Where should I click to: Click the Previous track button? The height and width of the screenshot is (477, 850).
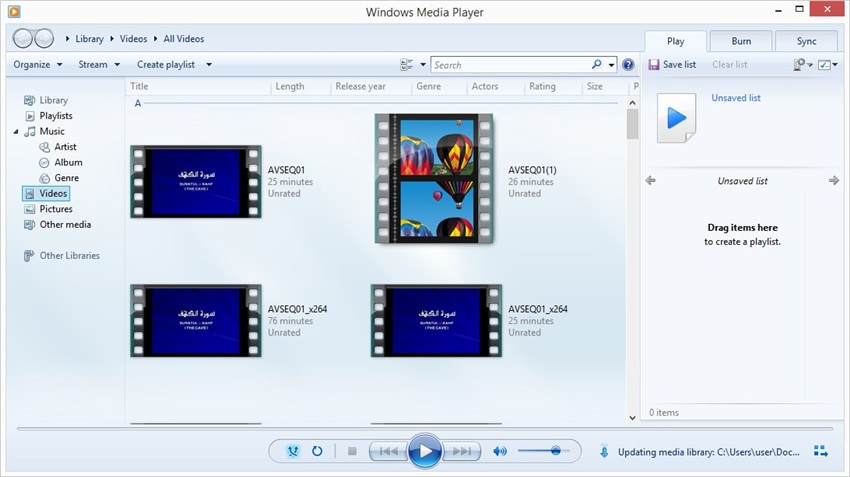coord(388,451)
